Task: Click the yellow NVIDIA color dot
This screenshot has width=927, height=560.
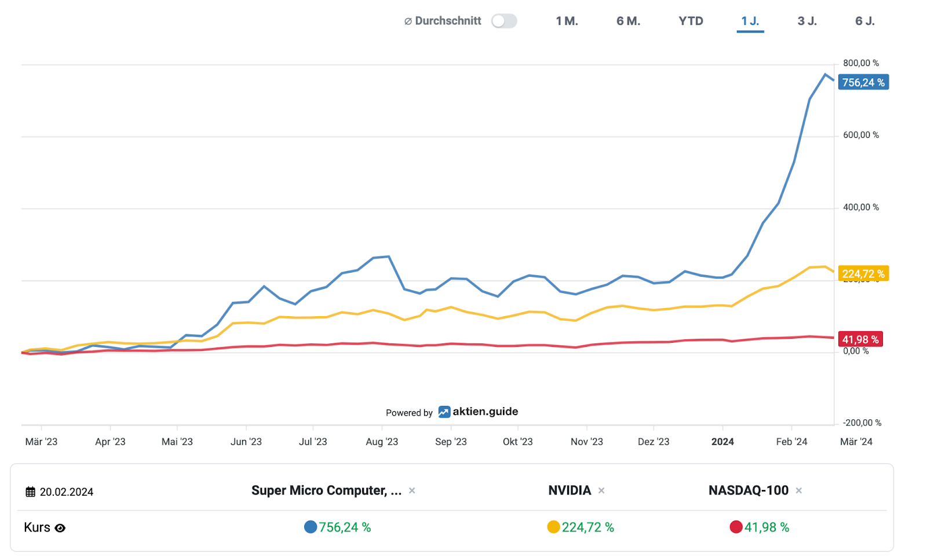Action: point(553,527)
